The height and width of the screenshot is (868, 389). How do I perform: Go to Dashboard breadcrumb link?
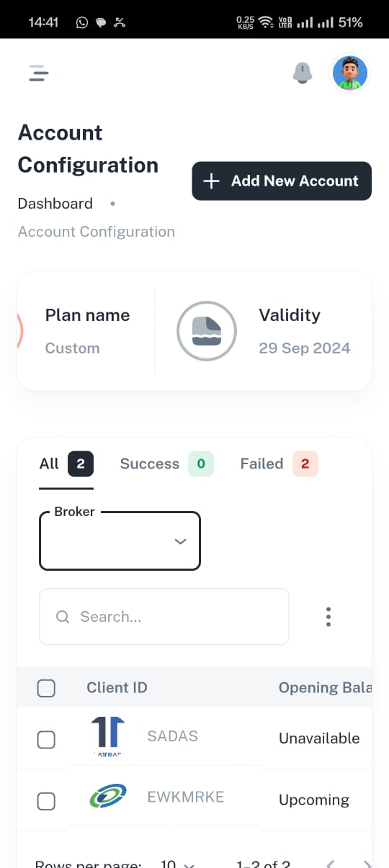pos(55,204)
